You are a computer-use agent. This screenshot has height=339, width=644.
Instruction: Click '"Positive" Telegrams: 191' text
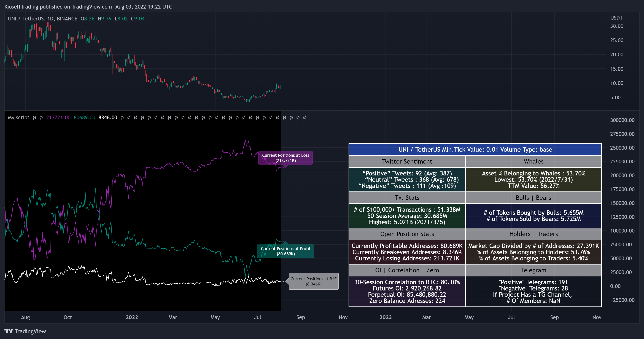coord(533,282)
